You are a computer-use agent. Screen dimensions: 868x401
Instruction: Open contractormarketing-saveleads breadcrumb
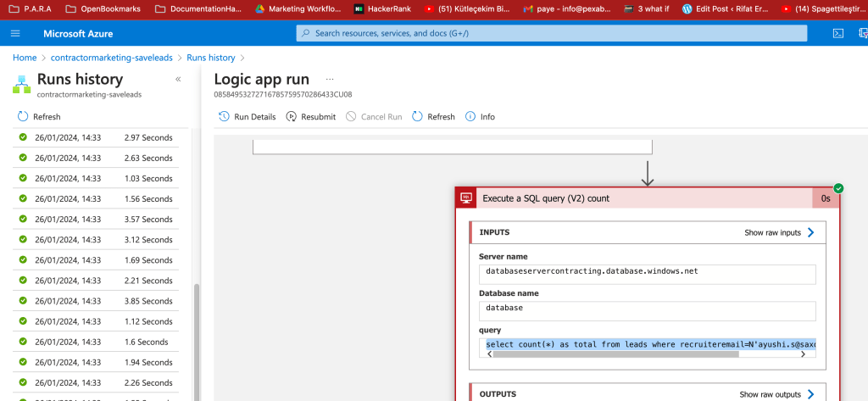[x=111, y=58]
